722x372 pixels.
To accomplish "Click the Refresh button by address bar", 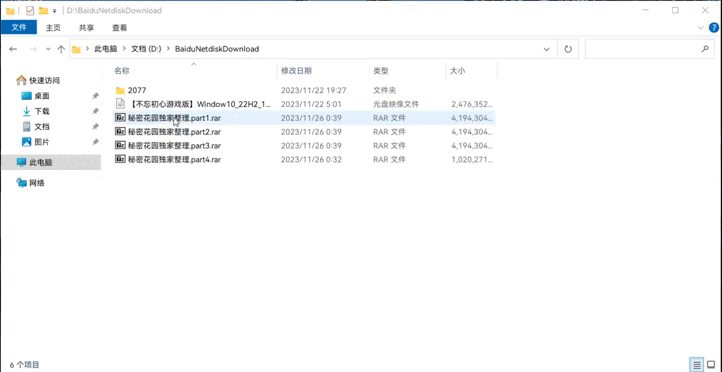I will pyautogui.click(x=568, y=49).
